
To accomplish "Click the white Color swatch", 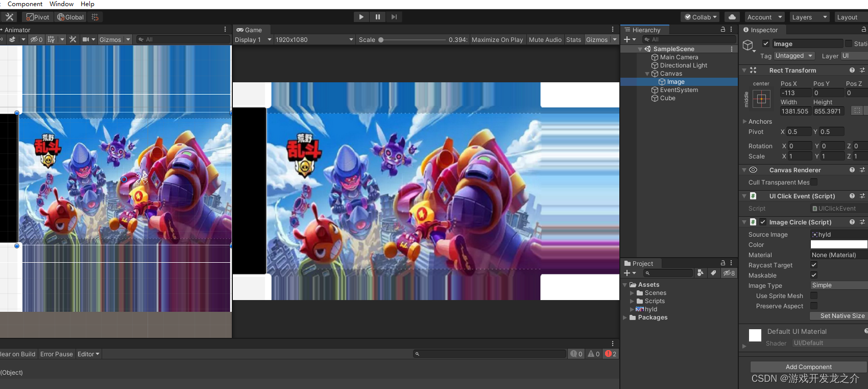I will 839,244.
